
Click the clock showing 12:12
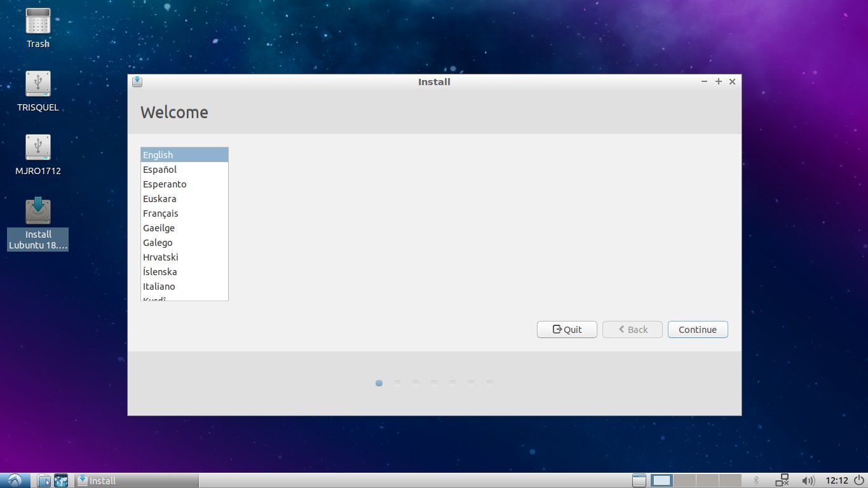[838, 480]
